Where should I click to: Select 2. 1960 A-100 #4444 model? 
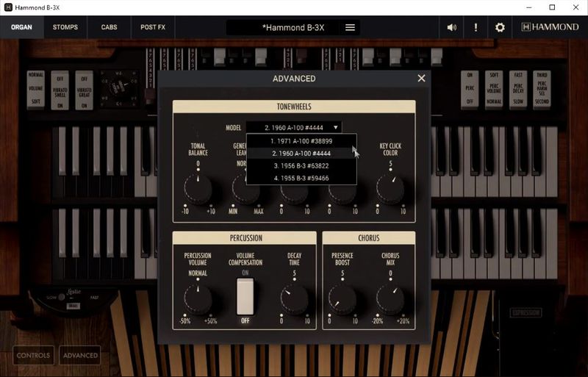301,154
